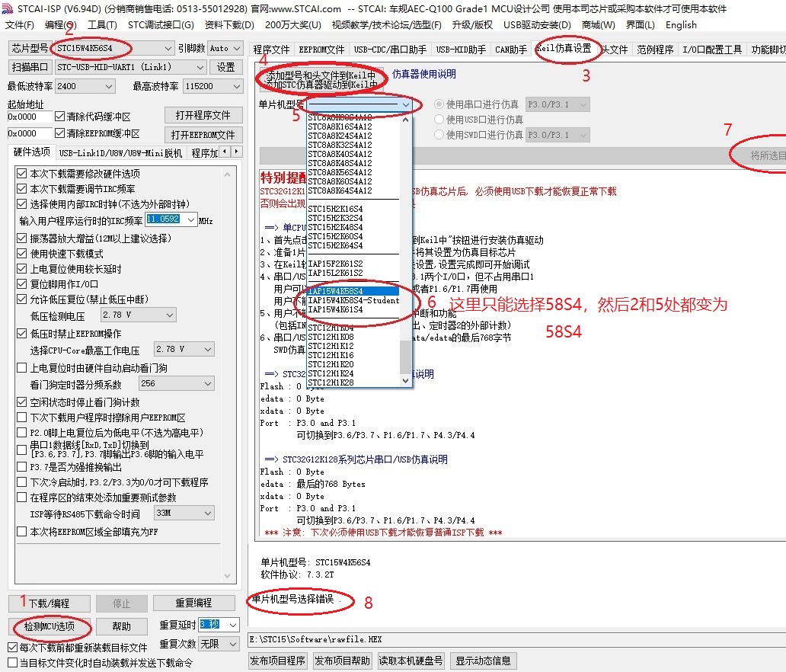Click the 重复编程 button
786x672 pixels.
click(194, 603)
